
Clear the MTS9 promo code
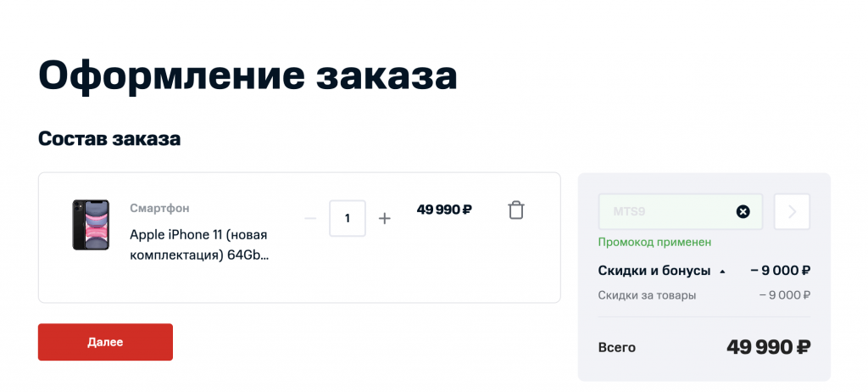743,211
